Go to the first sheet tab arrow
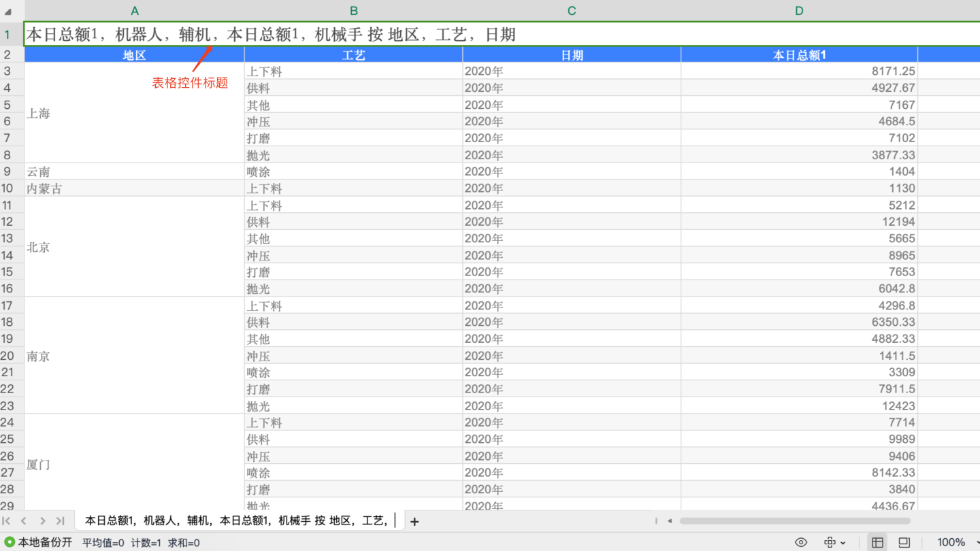Viewport: 980px width, 551px height. pyautogui.click(x=6, y=521)
